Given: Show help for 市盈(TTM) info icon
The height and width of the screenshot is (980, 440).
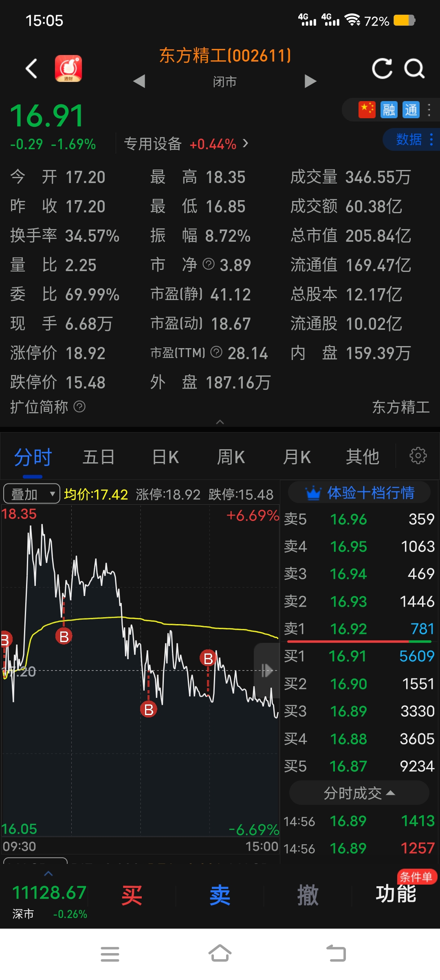Looking at the screenshot, I should tap(217, 352).
